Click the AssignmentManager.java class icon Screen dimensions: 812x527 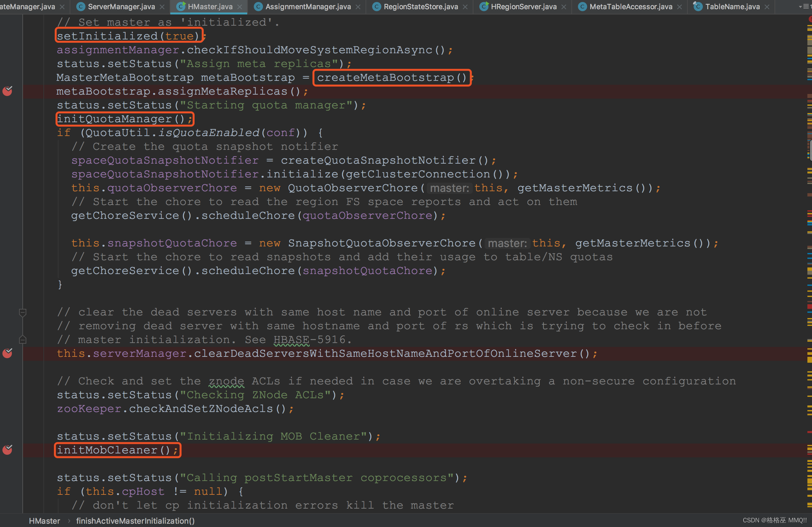click(x=259, y=7)
